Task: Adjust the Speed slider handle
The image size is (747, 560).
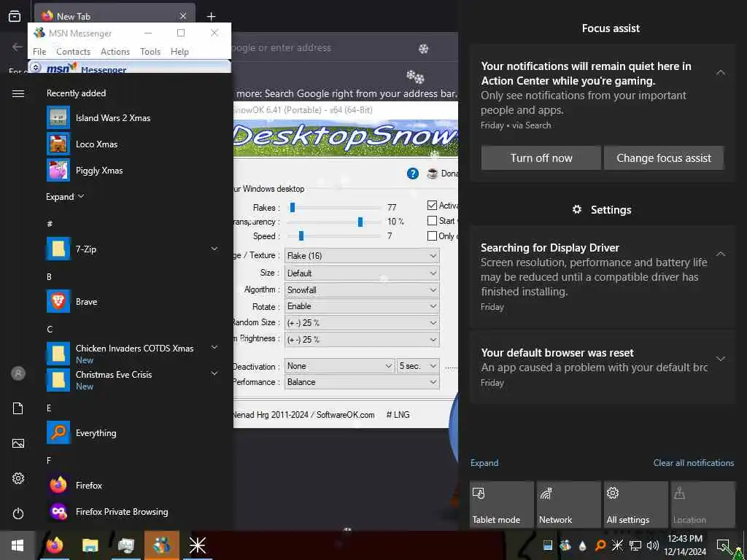Action: (301, 236)
